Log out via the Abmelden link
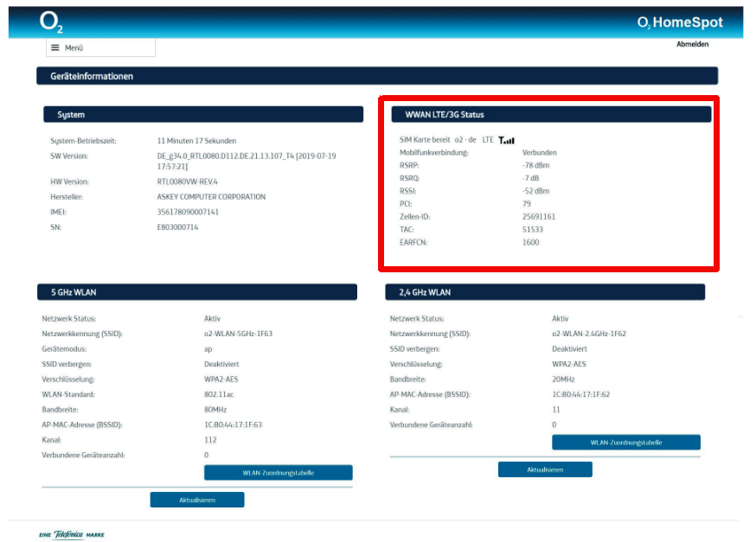The width and height of the screenshot is (756, 542). [692, 44]
